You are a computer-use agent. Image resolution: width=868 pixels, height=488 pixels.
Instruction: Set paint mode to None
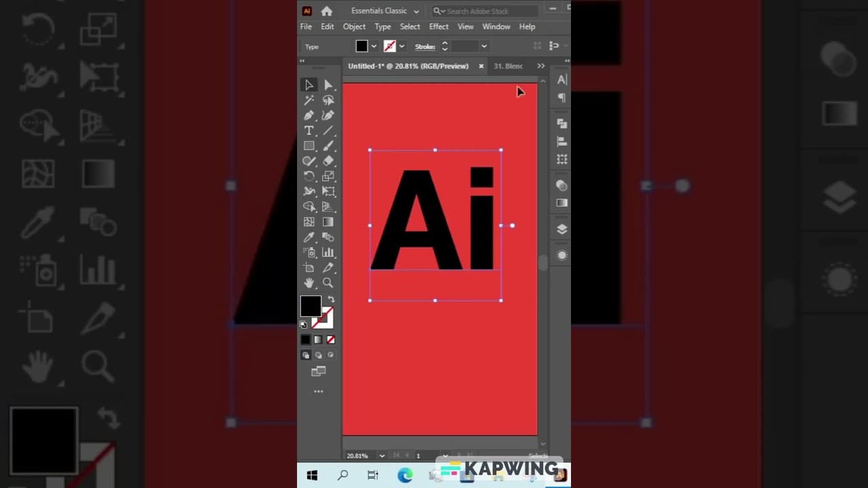[331, 340]
